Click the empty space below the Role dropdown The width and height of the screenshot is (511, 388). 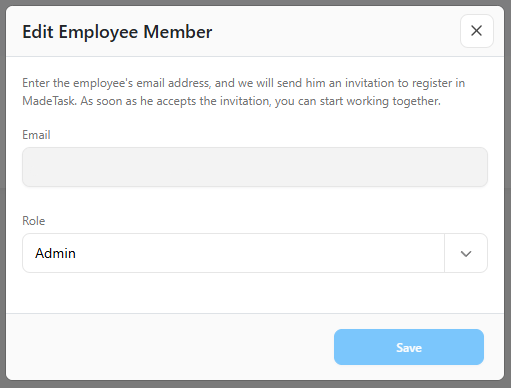pyautogui.click(x=255, y=293)
